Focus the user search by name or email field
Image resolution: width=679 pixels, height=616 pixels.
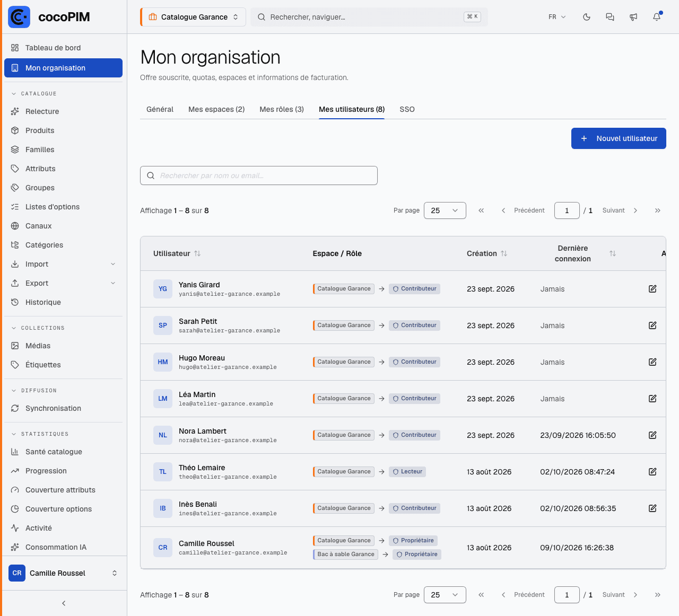tap(259, 175)
